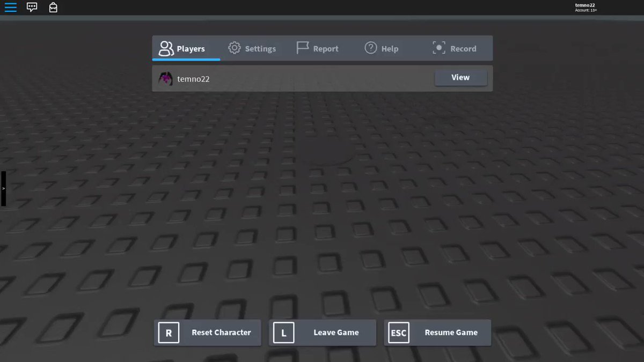Click the L key icon

coord(284,333)
